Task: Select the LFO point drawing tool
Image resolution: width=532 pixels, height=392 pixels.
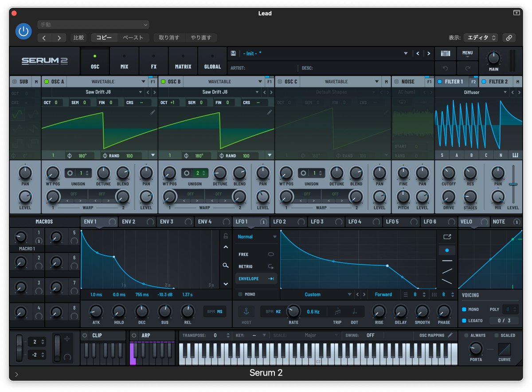Action: click(447, 250)
